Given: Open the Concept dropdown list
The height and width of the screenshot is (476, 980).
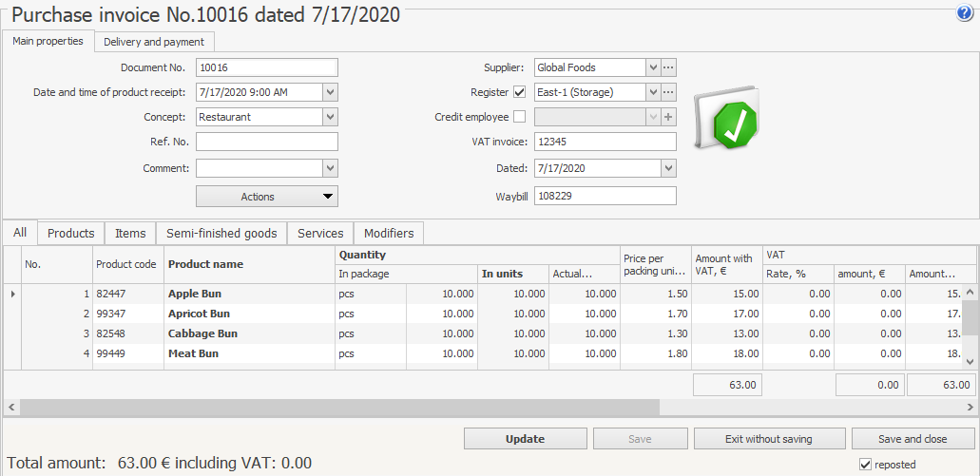Looking at the screenshot, I should tap(330, 117).
